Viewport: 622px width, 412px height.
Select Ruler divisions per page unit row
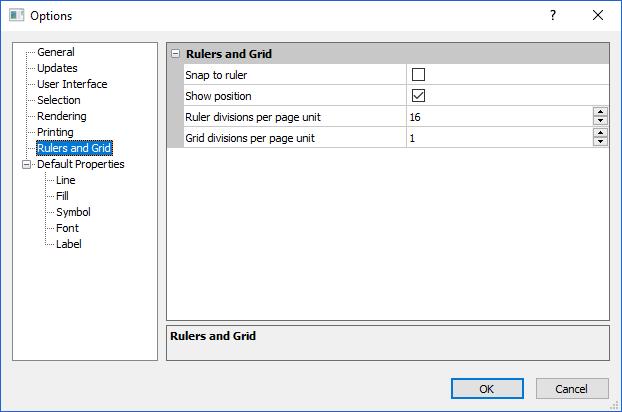click(x=396, y=117)
